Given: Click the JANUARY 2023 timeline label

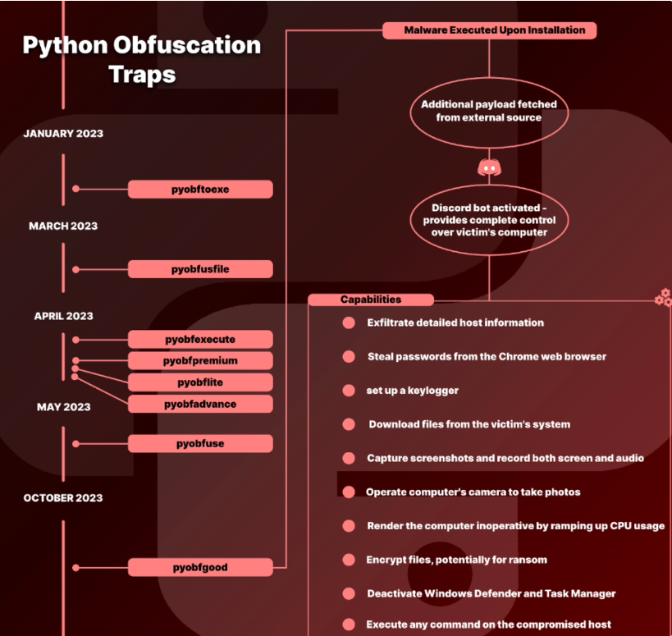Looking at the screenshot, I should pyautogui.click(x=63, y=133).
